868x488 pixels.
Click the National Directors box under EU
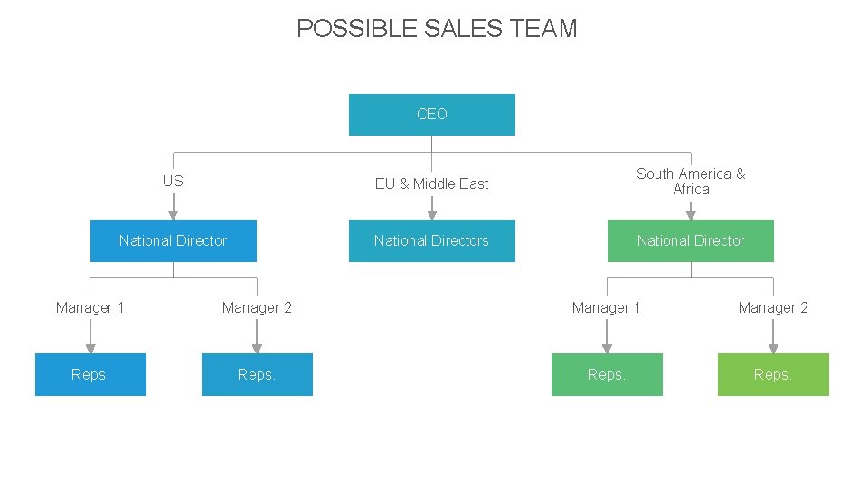point(432,240)
